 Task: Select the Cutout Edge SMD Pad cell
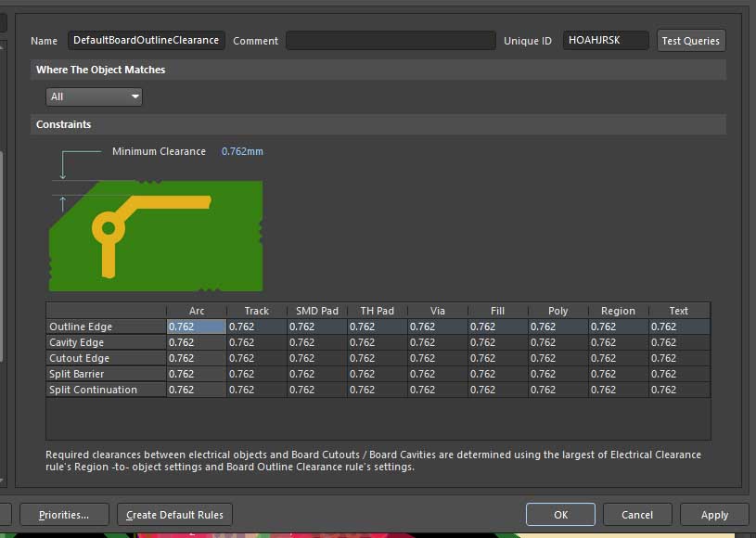316,358
